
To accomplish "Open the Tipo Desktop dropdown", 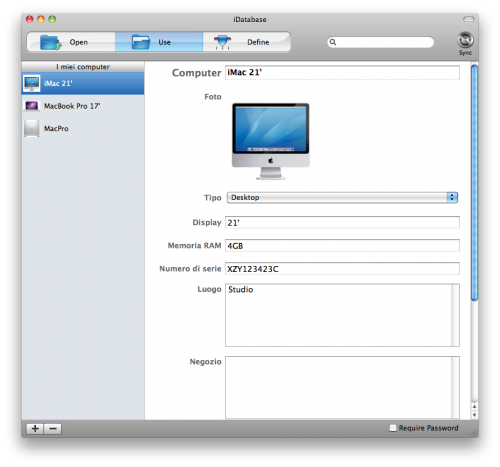I will coord(342,197).
